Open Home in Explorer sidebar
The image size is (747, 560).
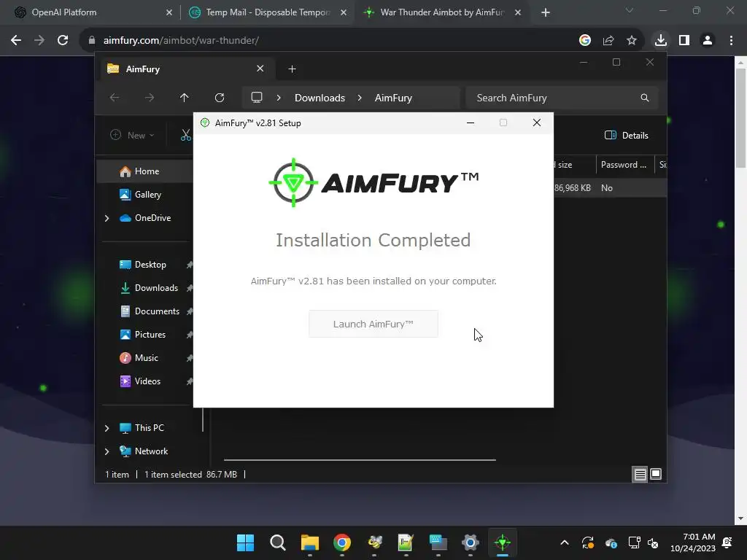point(145,171)
